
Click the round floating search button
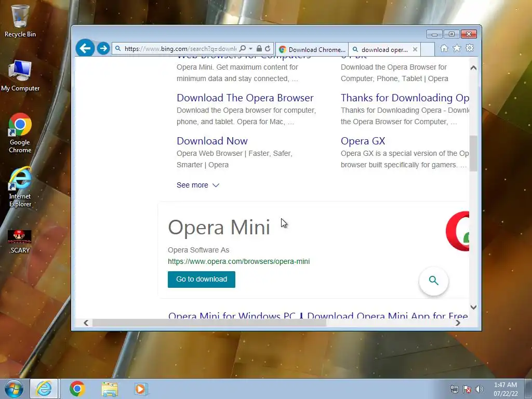[x=433, y=281]
